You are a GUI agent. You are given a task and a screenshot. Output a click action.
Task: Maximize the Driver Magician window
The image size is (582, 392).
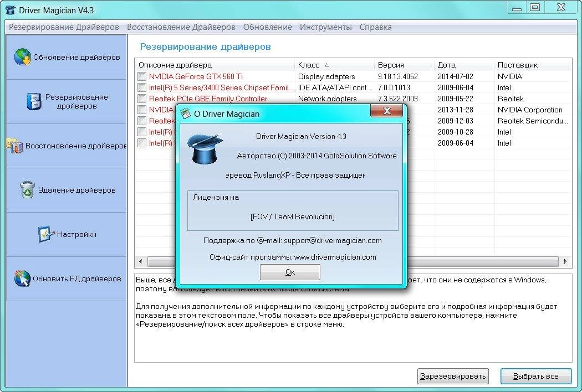535,7
